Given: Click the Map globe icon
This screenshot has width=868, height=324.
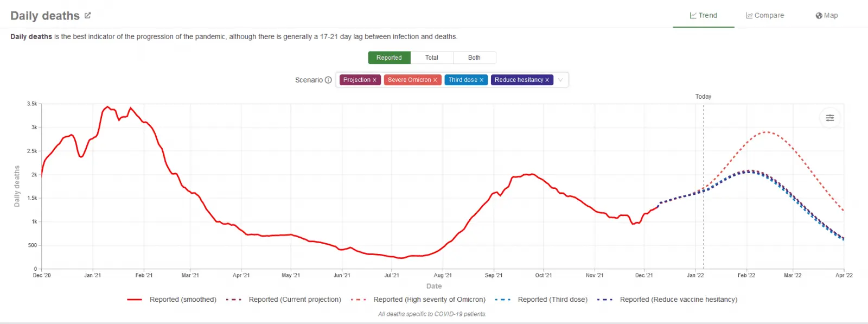Looking at the screenshot, I should coord(819,16).
